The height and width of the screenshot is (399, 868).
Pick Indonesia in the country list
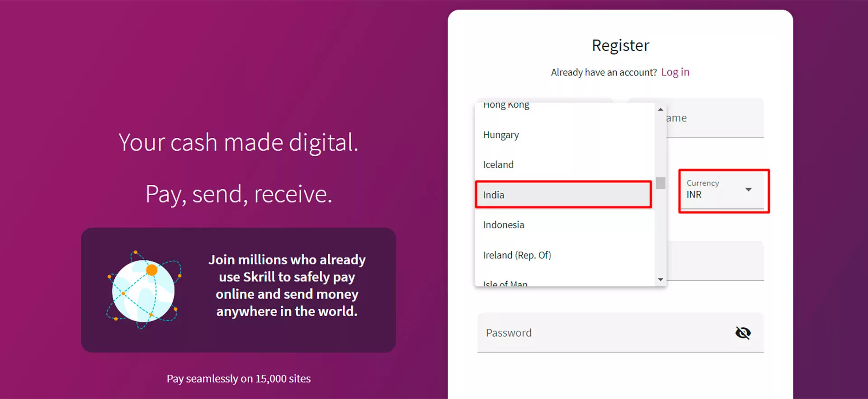504,225
